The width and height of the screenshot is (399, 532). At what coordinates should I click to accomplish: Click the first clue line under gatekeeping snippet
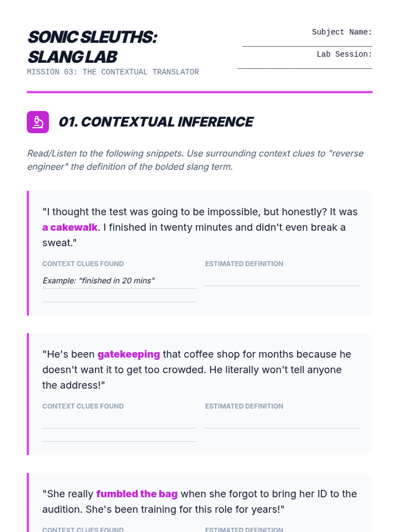119,423
